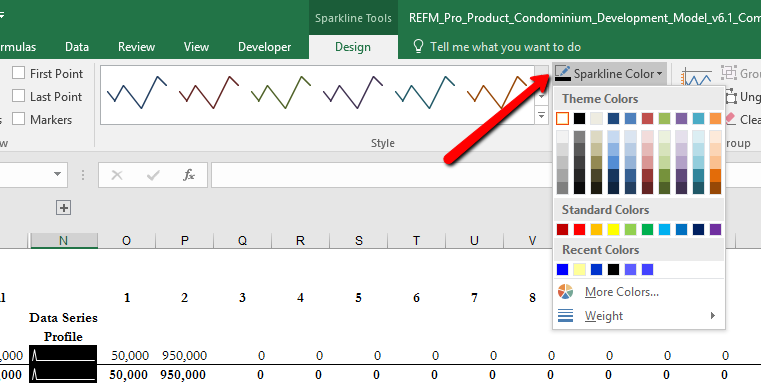Select the olive green sparkline style
761x391 pixels.
click(281, 92)
